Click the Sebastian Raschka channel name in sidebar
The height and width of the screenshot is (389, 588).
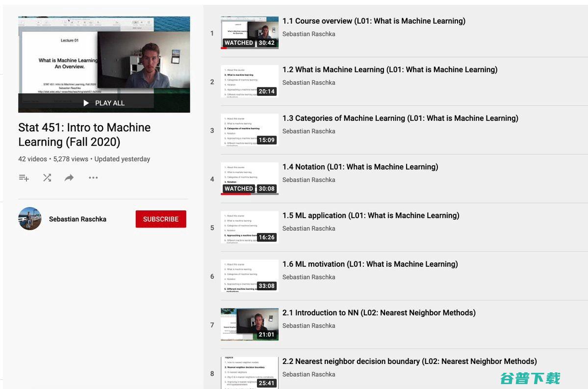[77, 219]
